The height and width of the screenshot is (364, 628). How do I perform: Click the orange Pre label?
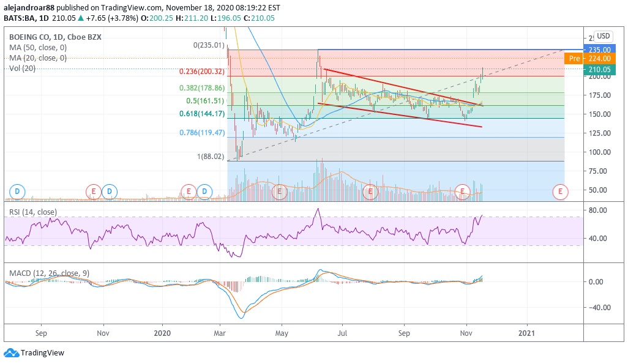pyautogui.click(x=574, y=59)
